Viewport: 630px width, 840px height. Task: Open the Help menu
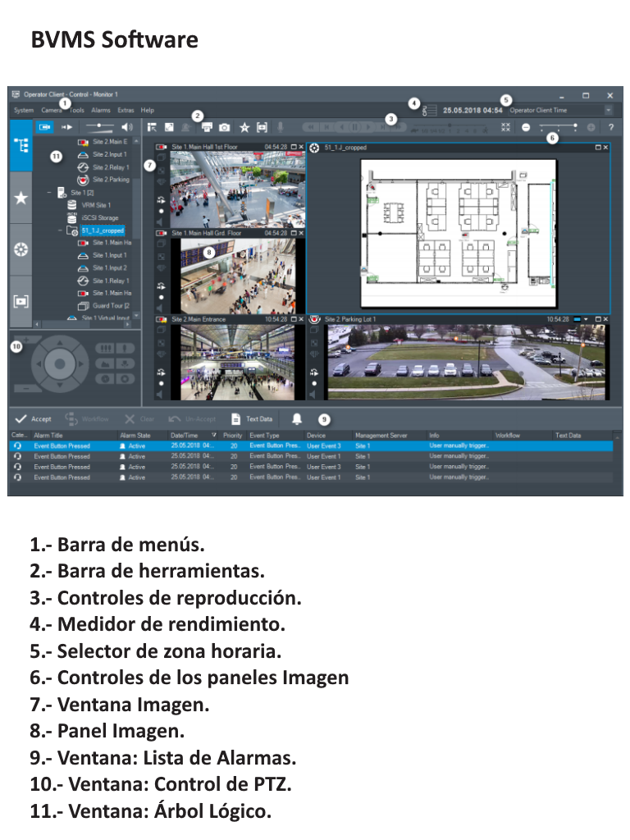[148, 110]
